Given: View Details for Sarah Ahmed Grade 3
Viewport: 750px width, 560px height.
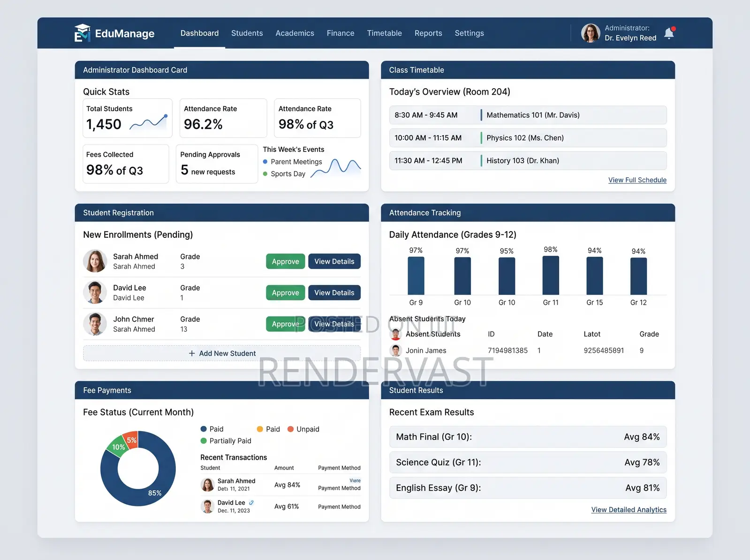Looking at the screenshot, I should [x=334, y=261].
